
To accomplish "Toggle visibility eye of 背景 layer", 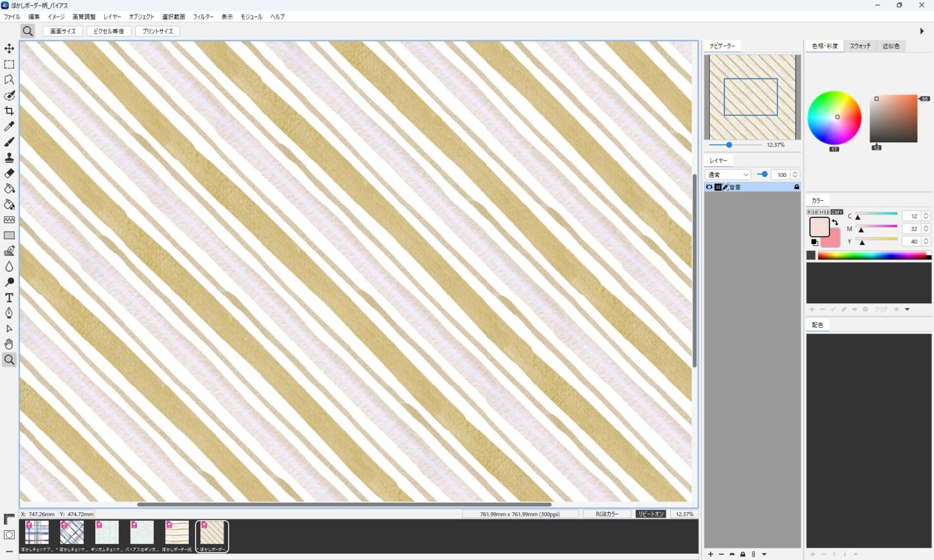I will click(x=709, y=187).
